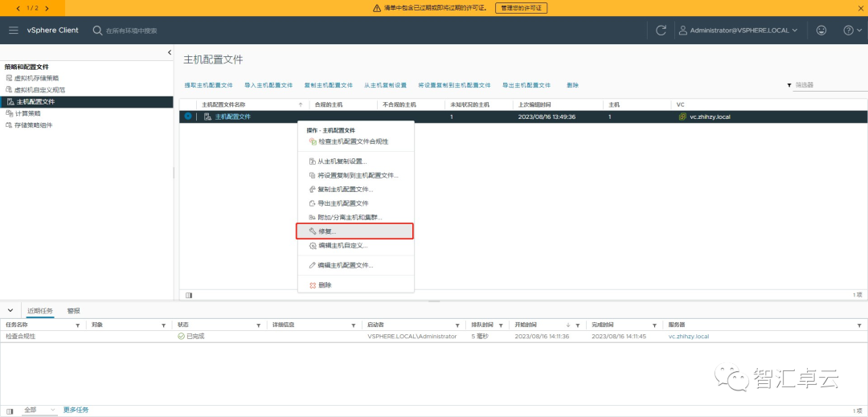
Task: Open the vSphere Client hamburger menu
Action: [x=14, y=31]
